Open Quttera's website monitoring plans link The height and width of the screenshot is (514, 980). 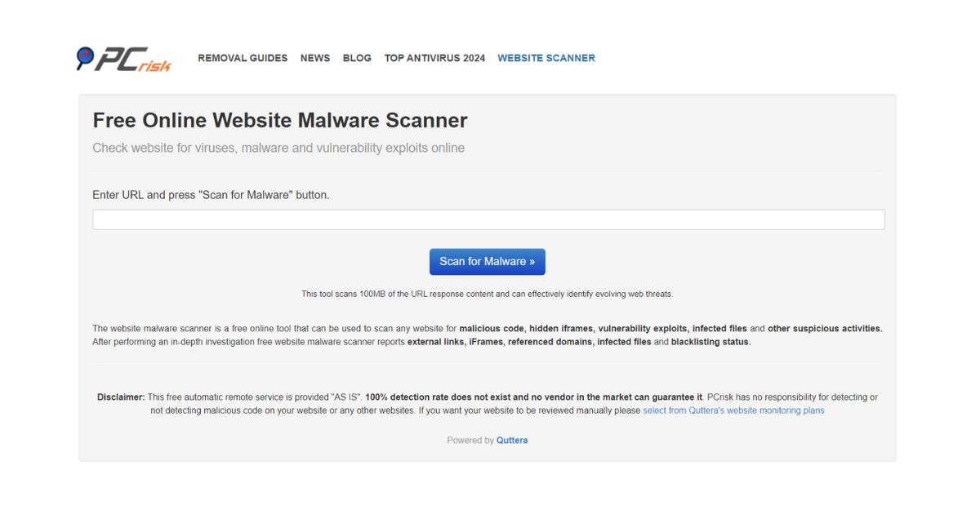[x=733, y=410]
